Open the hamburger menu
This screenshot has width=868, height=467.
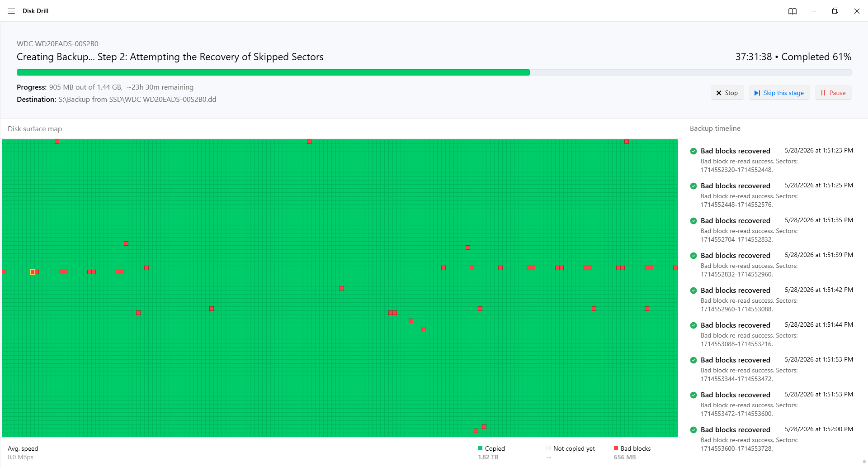click(x=11, y=11)
